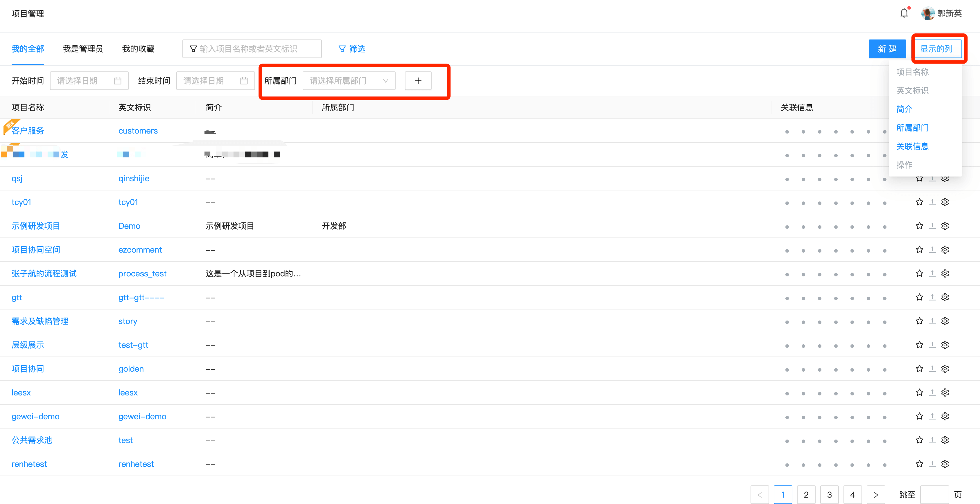Click the 关联信息 column header
The height and width of the screenshot is (504, 980).
click(x=797, y=108)
